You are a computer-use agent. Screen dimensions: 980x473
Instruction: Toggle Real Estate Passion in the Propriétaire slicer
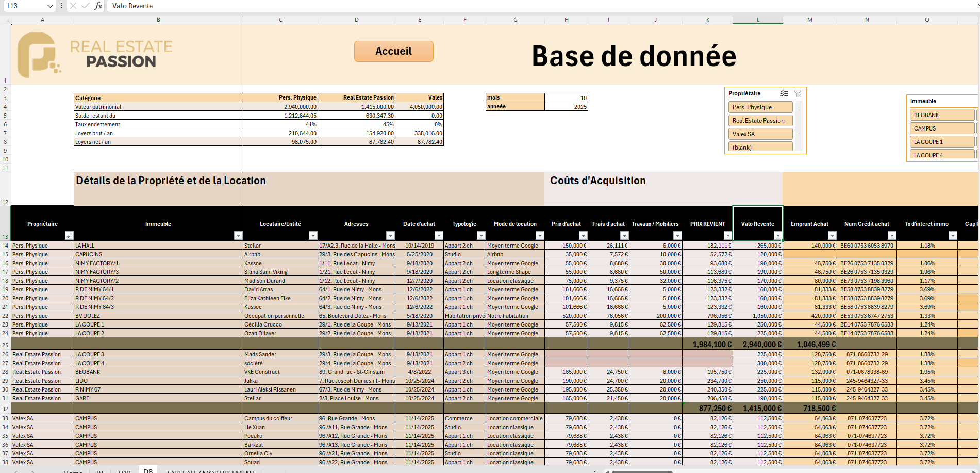pyautogui.click(x=760, y=121)
